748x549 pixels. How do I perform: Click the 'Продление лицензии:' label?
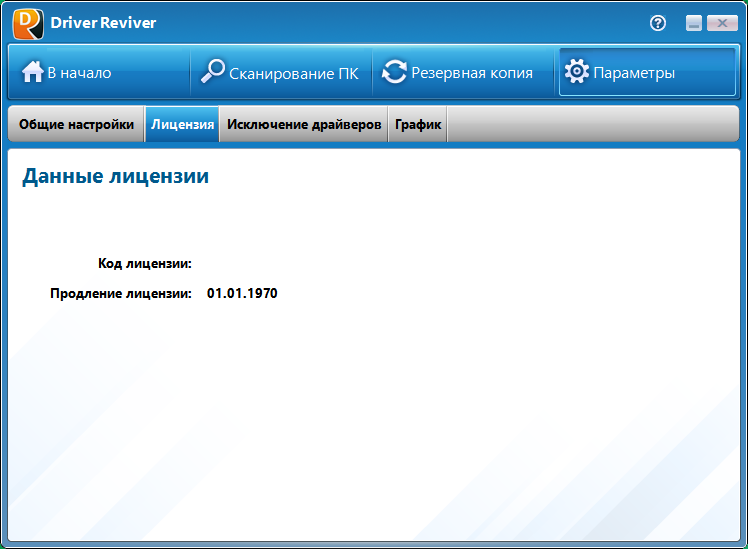121,293
